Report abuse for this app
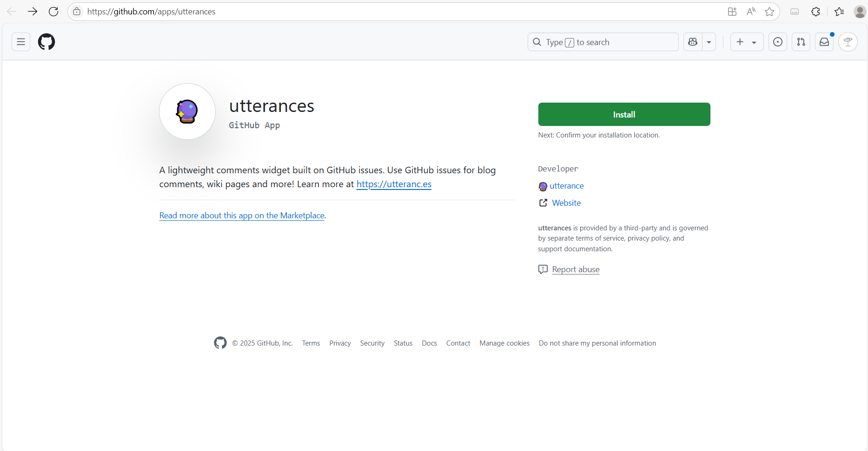868x451 pixels. (x=576, y=269)
